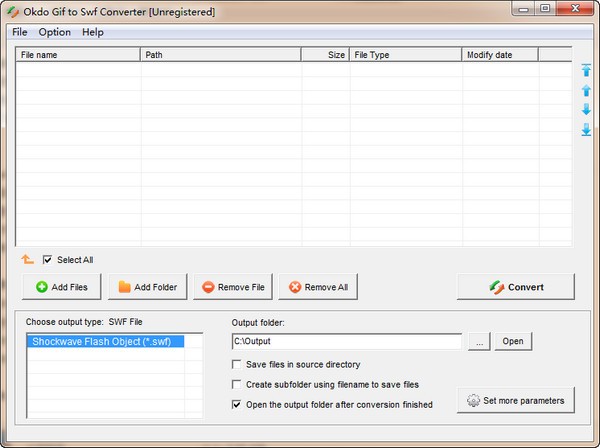Click the Output folder path field

pos(346,341)
